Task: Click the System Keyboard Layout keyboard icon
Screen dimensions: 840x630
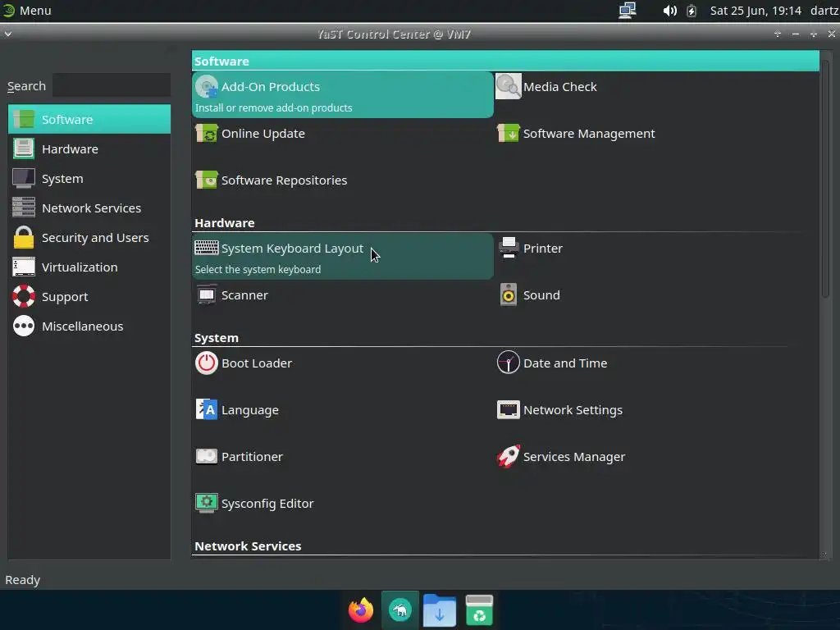Action: (206, 248)
